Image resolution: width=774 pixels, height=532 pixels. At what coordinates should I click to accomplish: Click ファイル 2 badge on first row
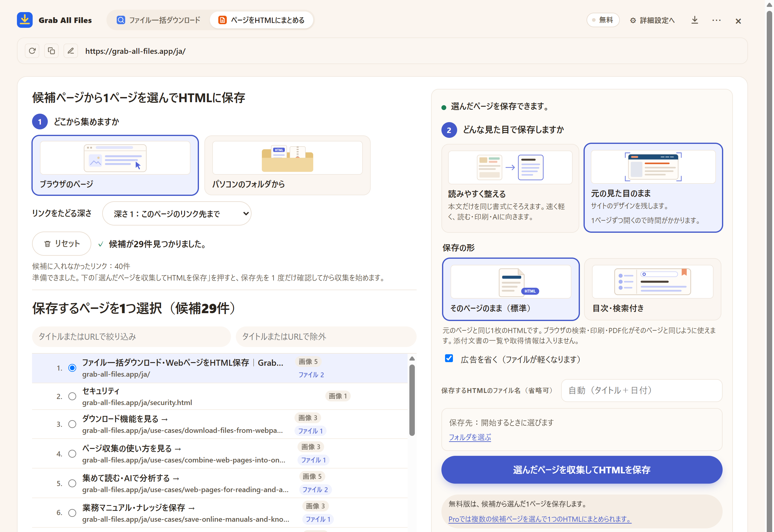point(311,375)
